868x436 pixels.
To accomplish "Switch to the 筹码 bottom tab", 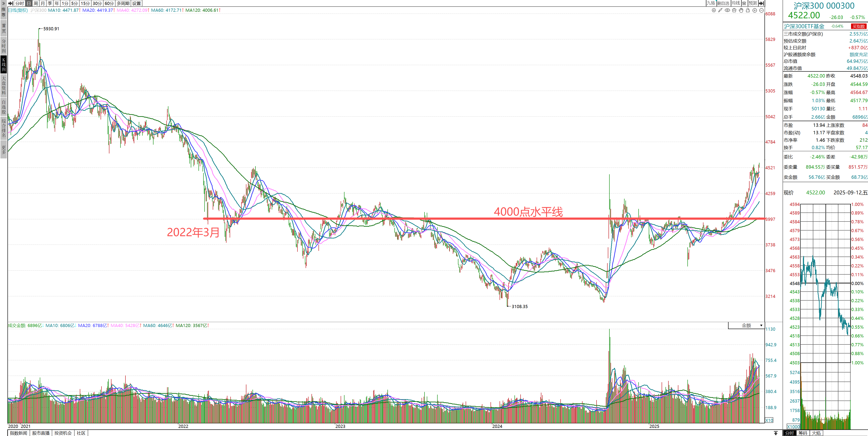I will click(x=803, y=433).
